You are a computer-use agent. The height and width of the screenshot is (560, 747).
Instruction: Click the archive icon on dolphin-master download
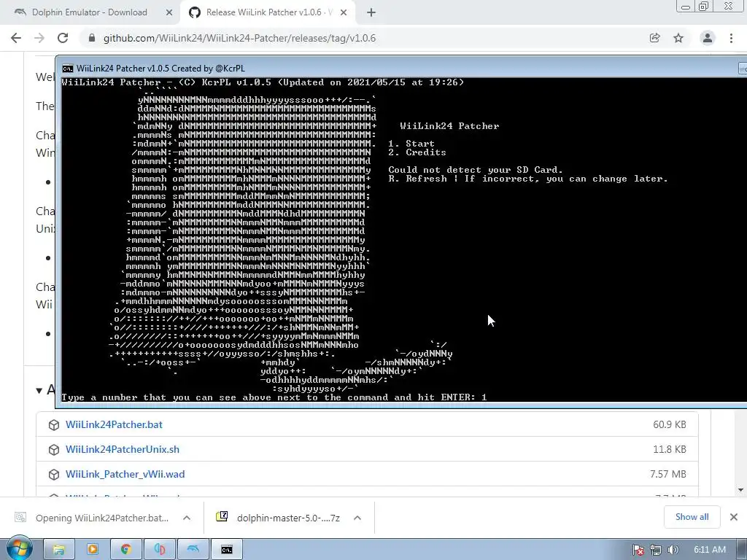(x=222, y=516)
